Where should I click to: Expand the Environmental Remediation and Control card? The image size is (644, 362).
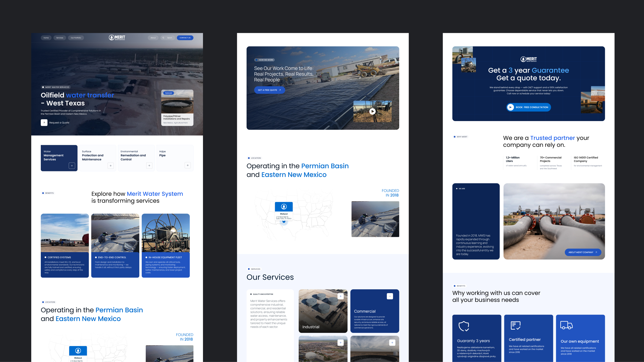(x=149, y=166)
